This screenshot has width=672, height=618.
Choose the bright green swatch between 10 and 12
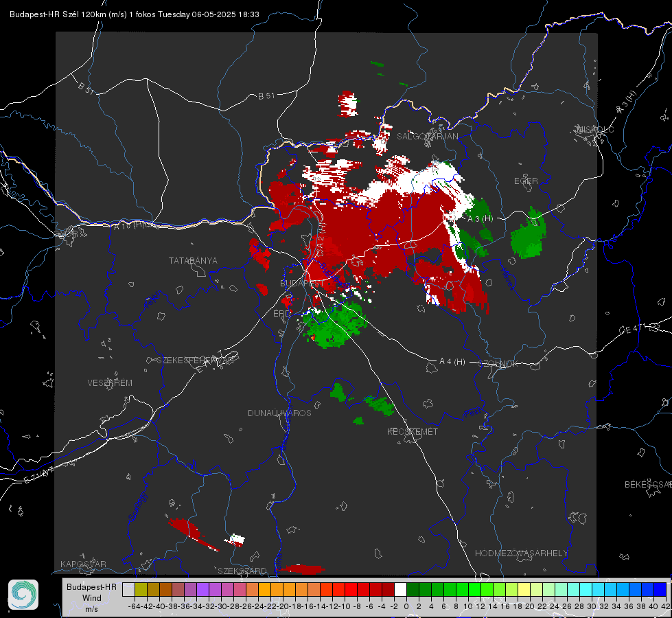click(474, 590)
